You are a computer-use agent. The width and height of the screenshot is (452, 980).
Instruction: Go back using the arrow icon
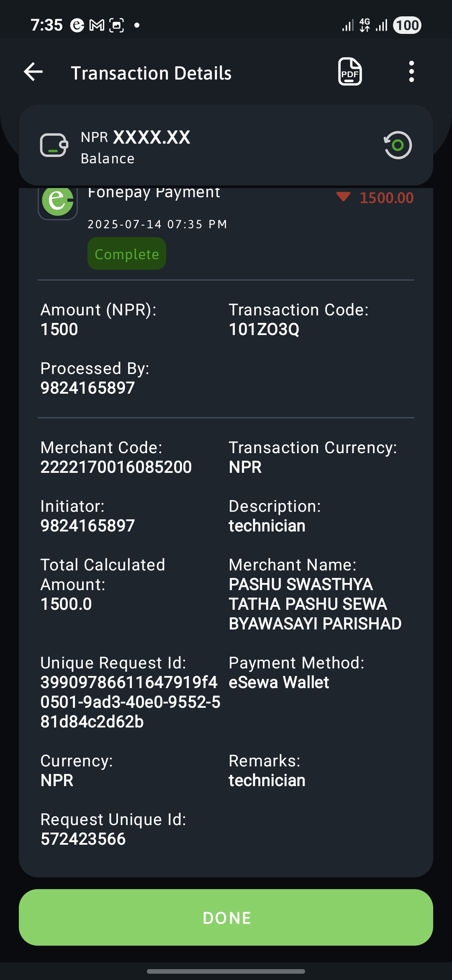33,72
